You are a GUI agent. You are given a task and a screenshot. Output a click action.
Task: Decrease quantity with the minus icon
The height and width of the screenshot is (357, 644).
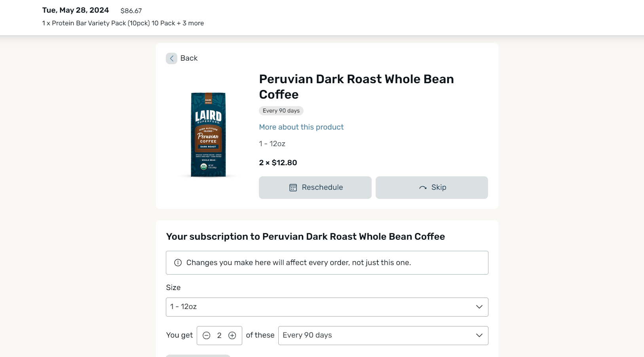[206, 336]
